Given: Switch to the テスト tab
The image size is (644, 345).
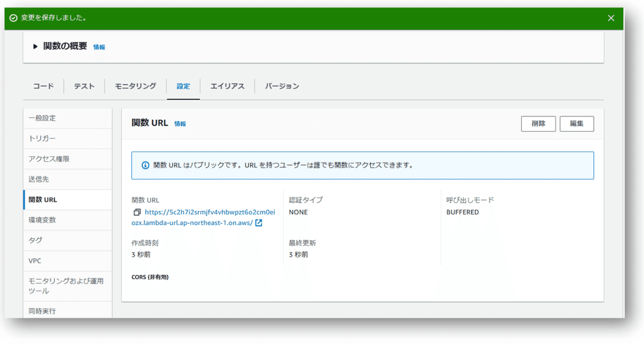Looking at the screenshot, I should [84, 86].
